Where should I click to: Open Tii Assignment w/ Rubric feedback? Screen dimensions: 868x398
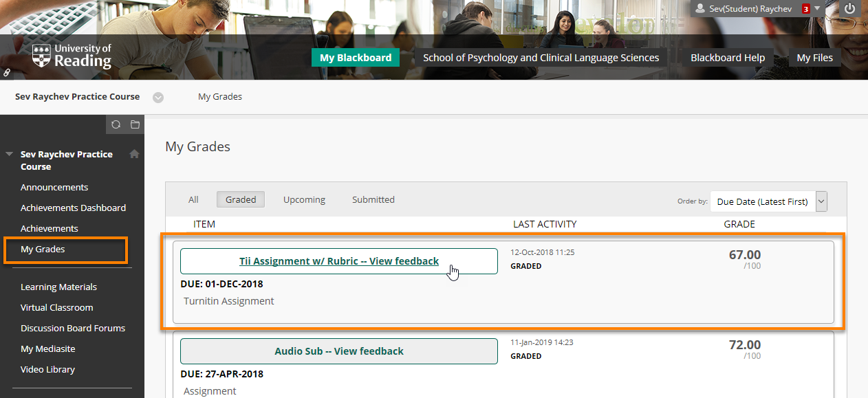pos(338,261)
